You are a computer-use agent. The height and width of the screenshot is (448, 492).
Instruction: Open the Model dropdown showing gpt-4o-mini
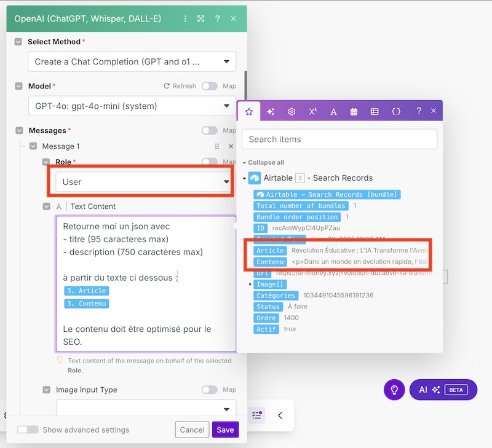pos(132,106)
